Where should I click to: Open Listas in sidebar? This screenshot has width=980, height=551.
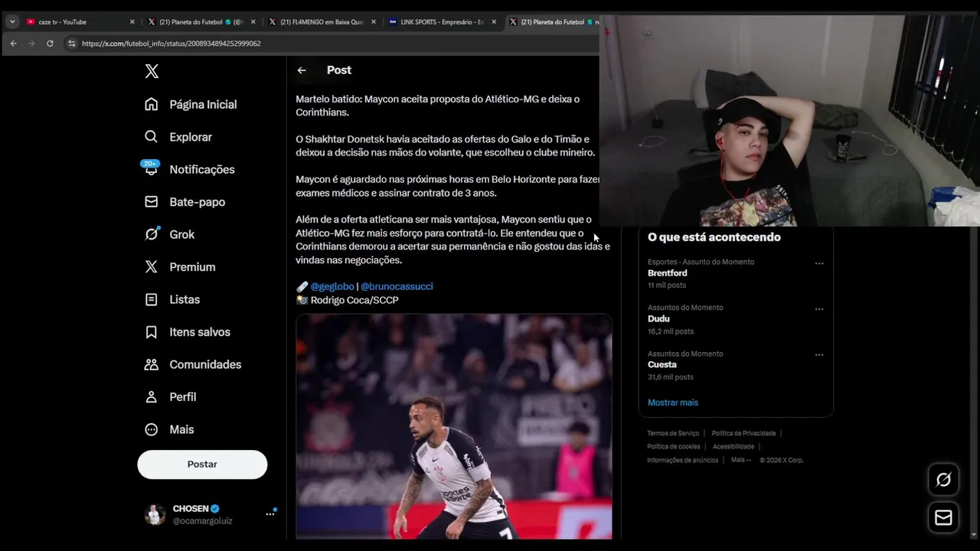(173, 299)
